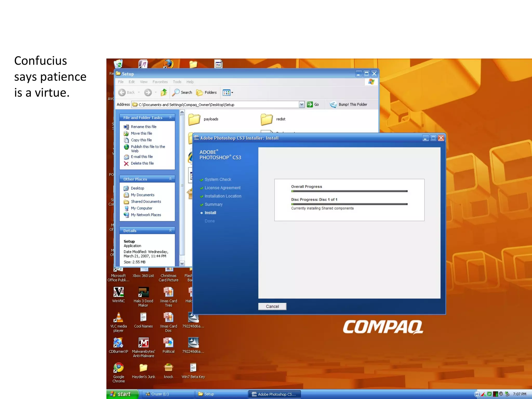The image size is (532, 399).
Task: Click the task pane scrollbar up arrow
Action: click(182, 112)
